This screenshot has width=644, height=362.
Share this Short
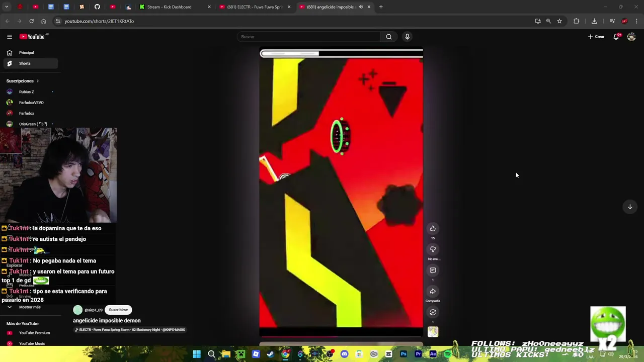(x=433, y=292)
